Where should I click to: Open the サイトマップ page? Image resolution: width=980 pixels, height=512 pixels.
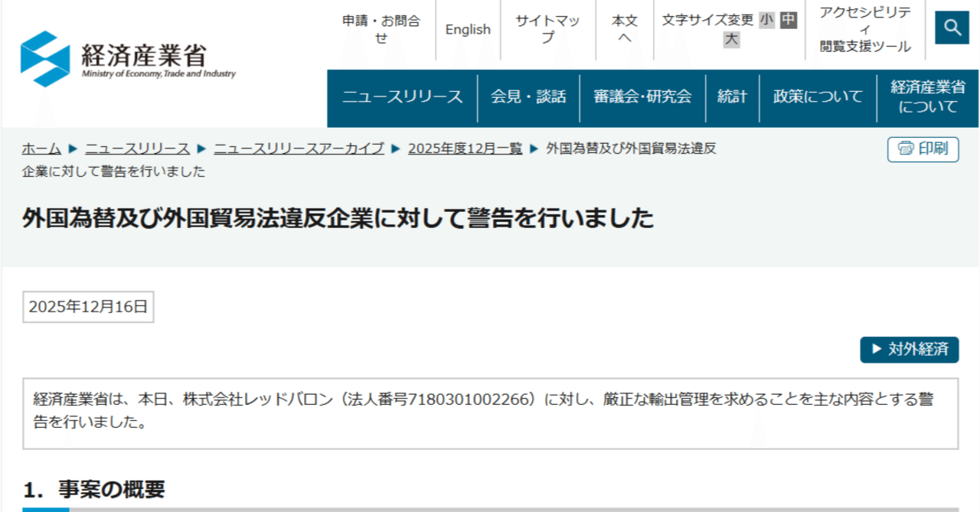(548, 29)
